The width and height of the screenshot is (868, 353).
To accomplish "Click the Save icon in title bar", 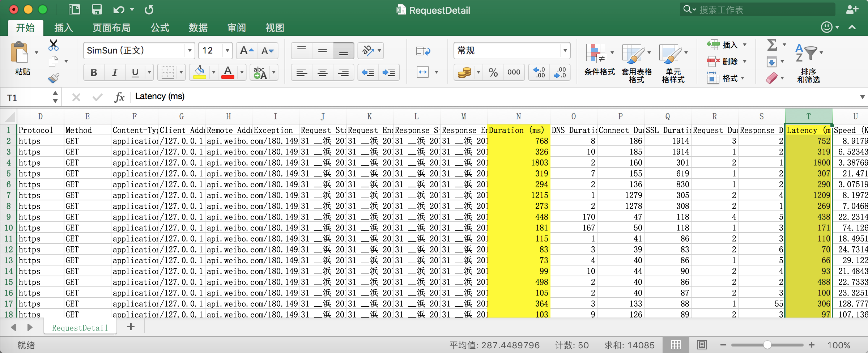I will (x=97, y=9).
